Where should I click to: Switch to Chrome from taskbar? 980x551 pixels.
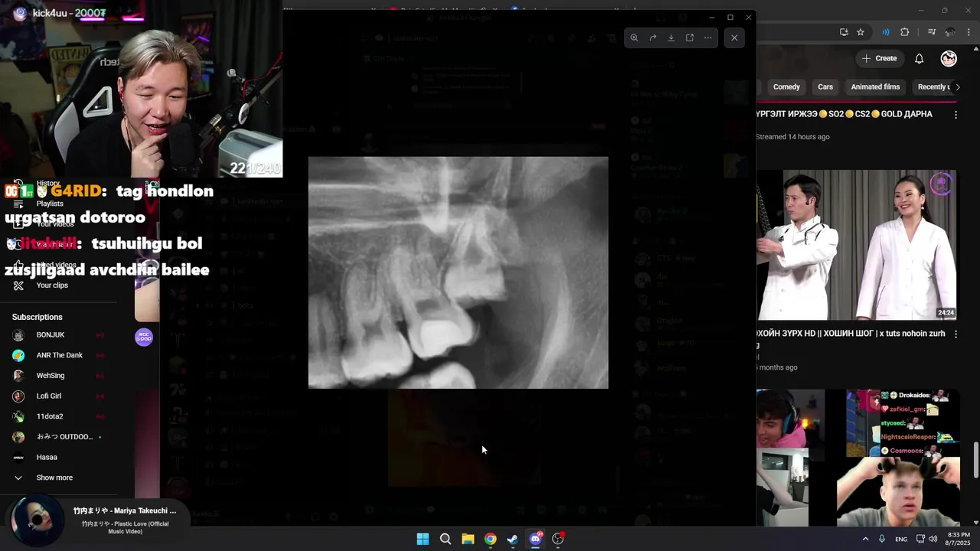click(x=490, y=539)
